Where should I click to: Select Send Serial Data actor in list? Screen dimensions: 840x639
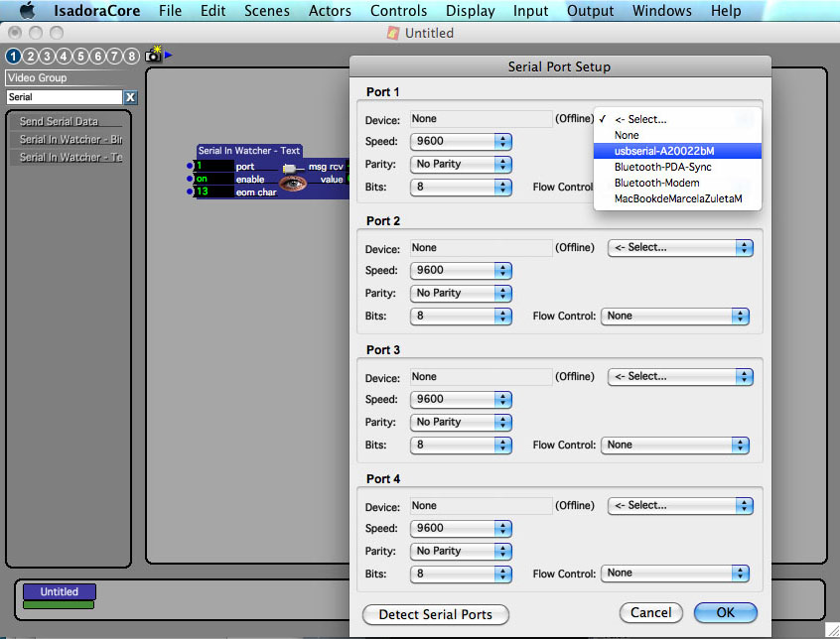tap(60, 121)
